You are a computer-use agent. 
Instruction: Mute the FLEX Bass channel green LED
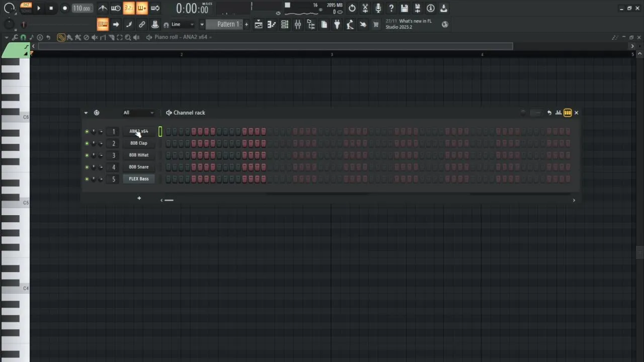[87, 179]
